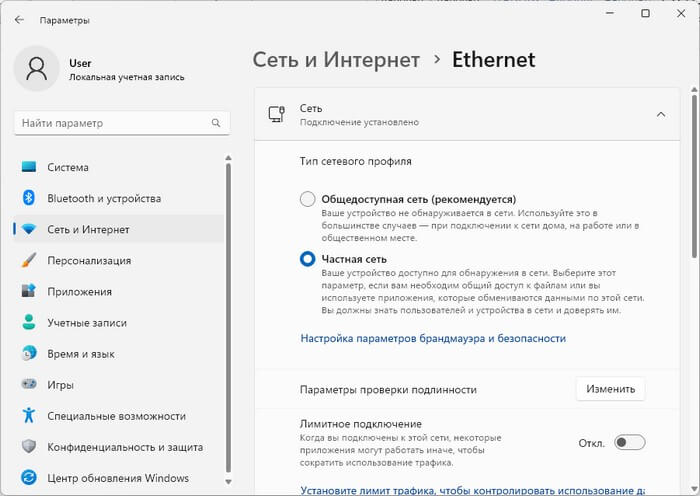Click the Найти параметр search field
700x496 pixels.
122,123
